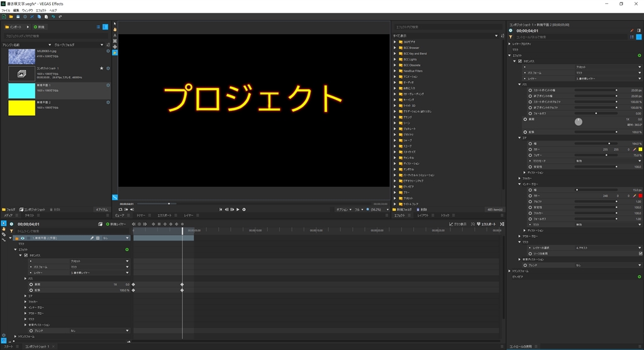Click the project media search field
Viewport: 644px width, 350px height.
(x=55, y=36)
